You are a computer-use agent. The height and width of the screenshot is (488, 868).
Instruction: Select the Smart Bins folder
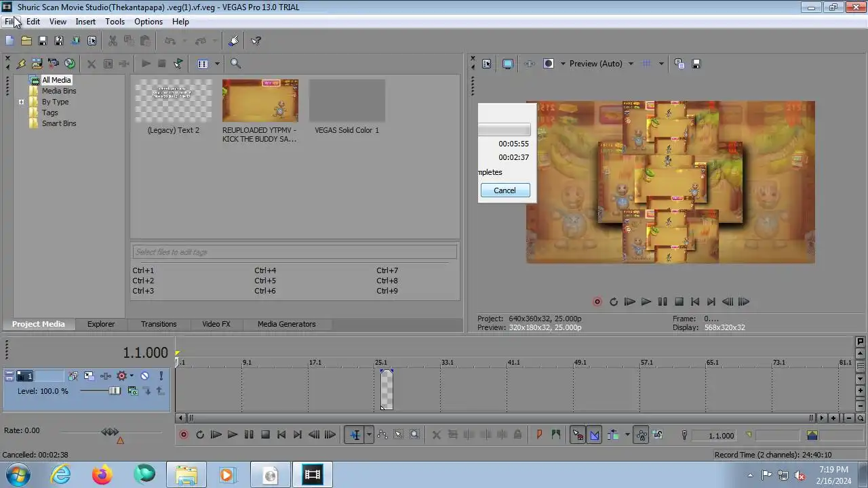[59, 123]
